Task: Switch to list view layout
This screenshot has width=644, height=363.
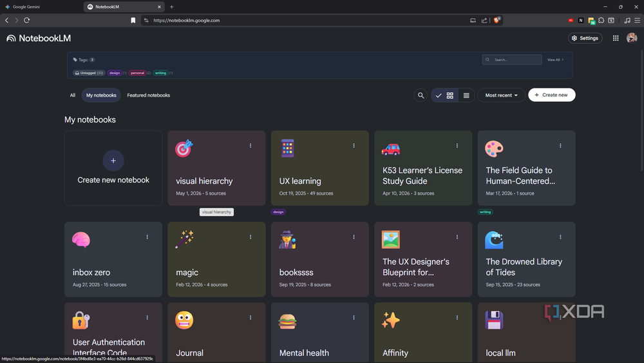Action: click(x=466, y=95)
